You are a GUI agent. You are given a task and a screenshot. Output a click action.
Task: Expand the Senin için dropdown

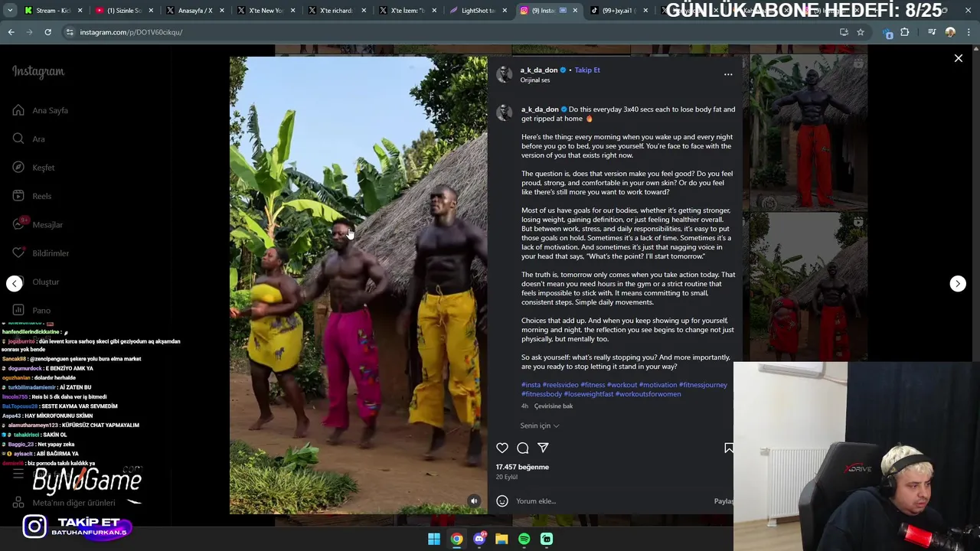click(540, 425)
